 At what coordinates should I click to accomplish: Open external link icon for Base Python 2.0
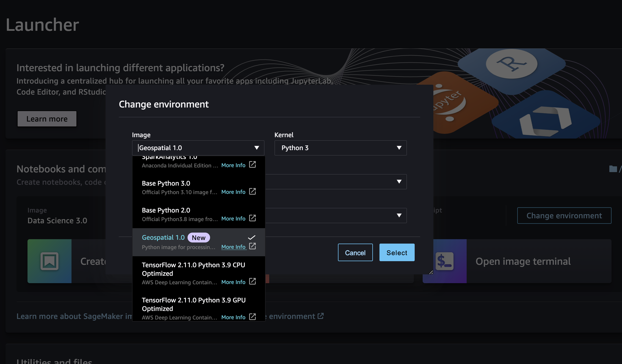click(x=252, y=218)
